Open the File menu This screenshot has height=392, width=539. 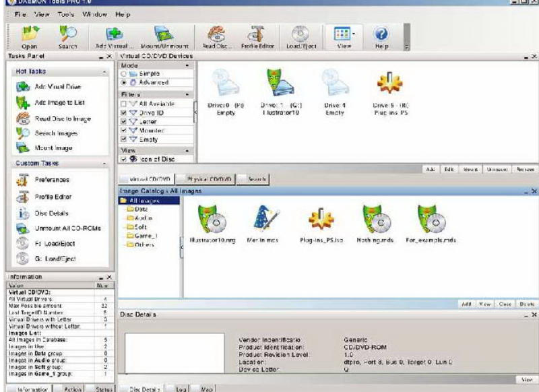click(20, 14)
